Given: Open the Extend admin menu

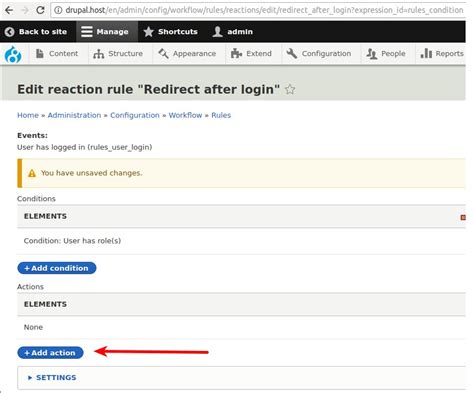Looking at the screenshot, I should point(251,54).
